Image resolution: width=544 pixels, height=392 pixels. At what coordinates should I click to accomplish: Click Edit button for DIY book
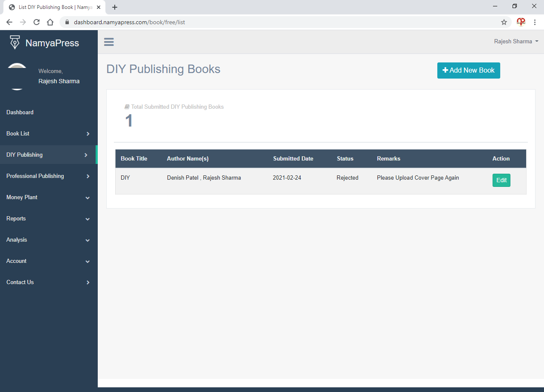click(x=501, y=180)
